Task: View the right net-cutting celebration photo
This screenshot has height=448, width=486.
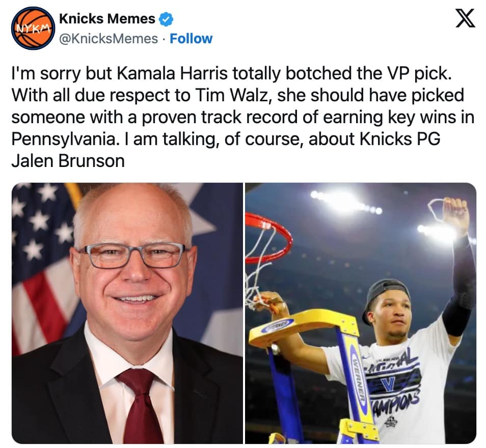Action: tap(361, 313)
